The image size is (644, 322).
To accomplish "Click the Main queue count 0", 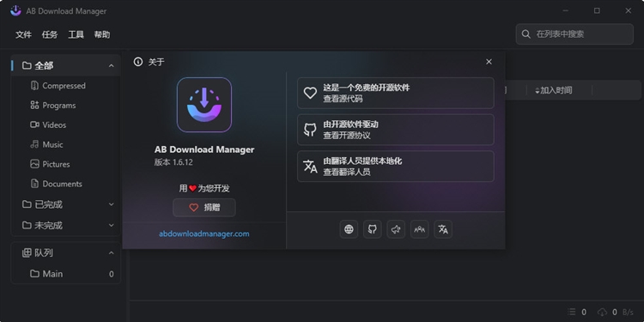I will (x=112, y=274).
